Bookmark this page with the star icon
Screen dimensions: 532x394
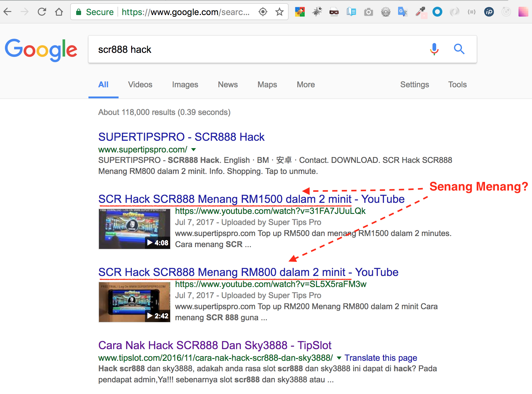click(x=279, y=12)
